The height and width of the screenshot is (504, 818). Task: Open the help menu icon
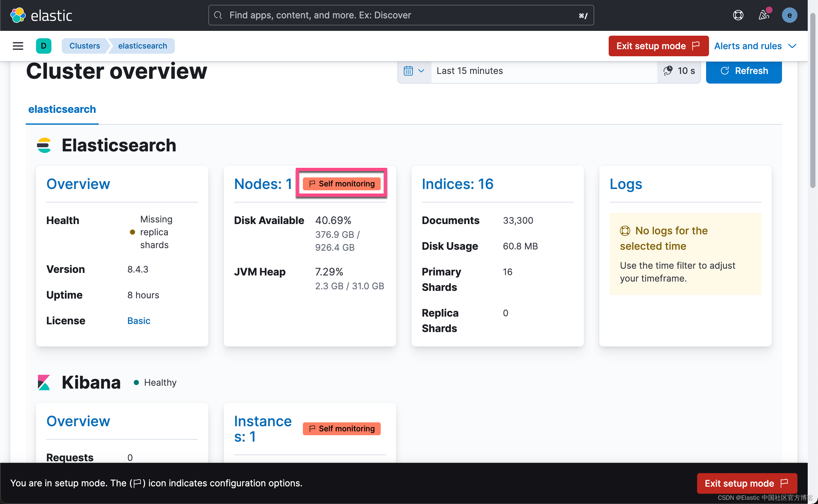[x=738, y=15]
